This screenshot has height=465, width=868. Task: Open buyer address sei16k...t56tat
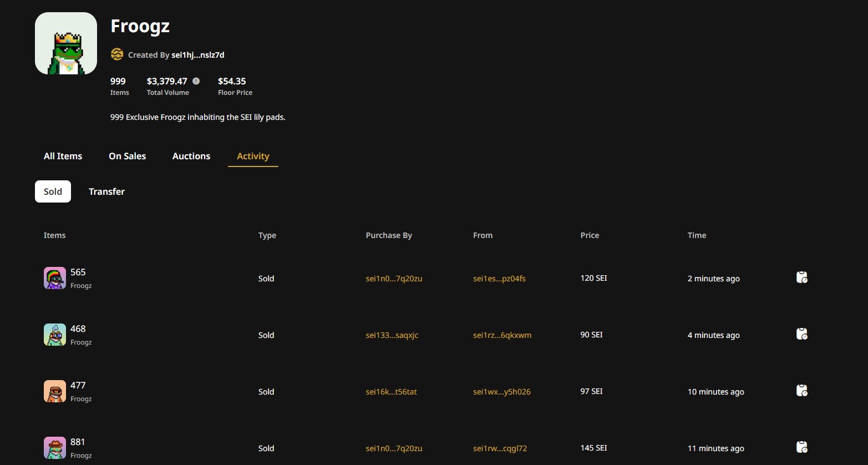391,392
